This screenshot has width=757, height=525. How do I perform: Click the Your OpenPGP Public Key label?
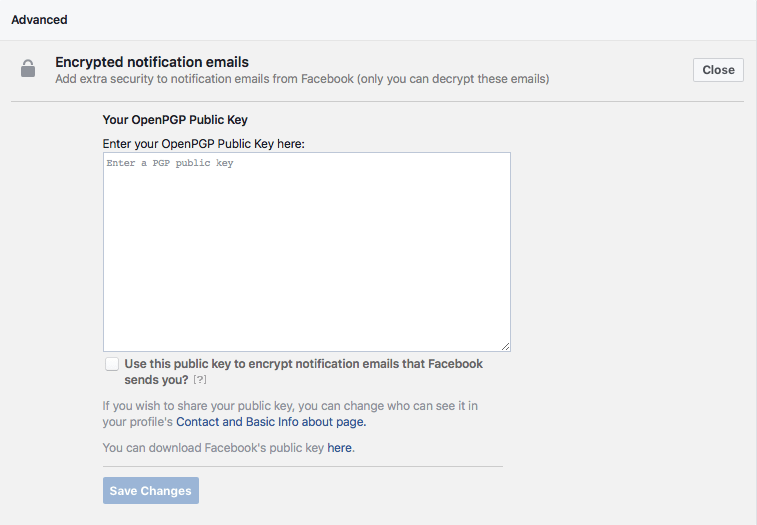coord(175,120)
